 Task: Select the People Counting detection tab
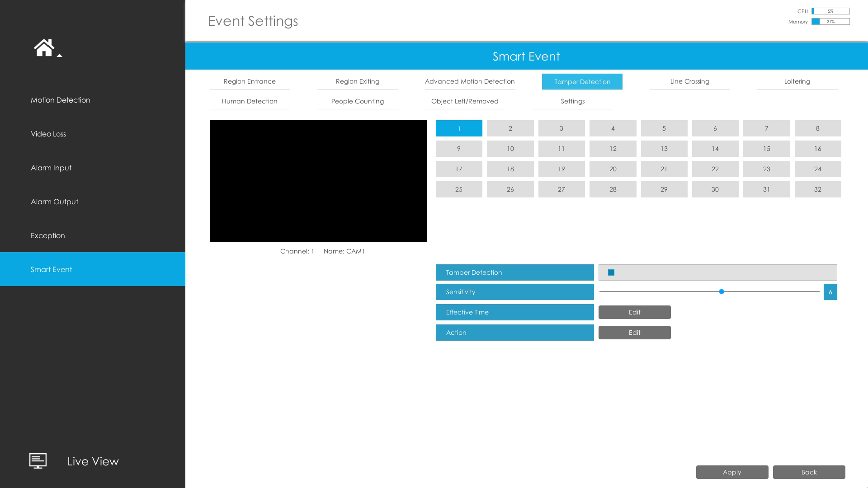(358, 101)
